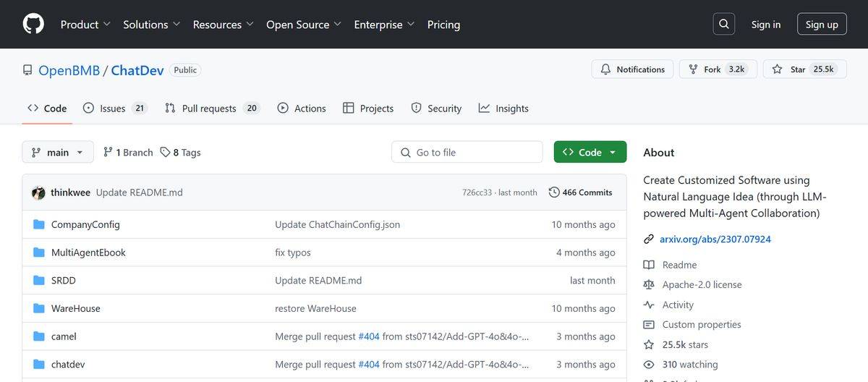Click the repository icon beside OpenBMB
This screenshot has height=382, width=868.
point(27,70)
